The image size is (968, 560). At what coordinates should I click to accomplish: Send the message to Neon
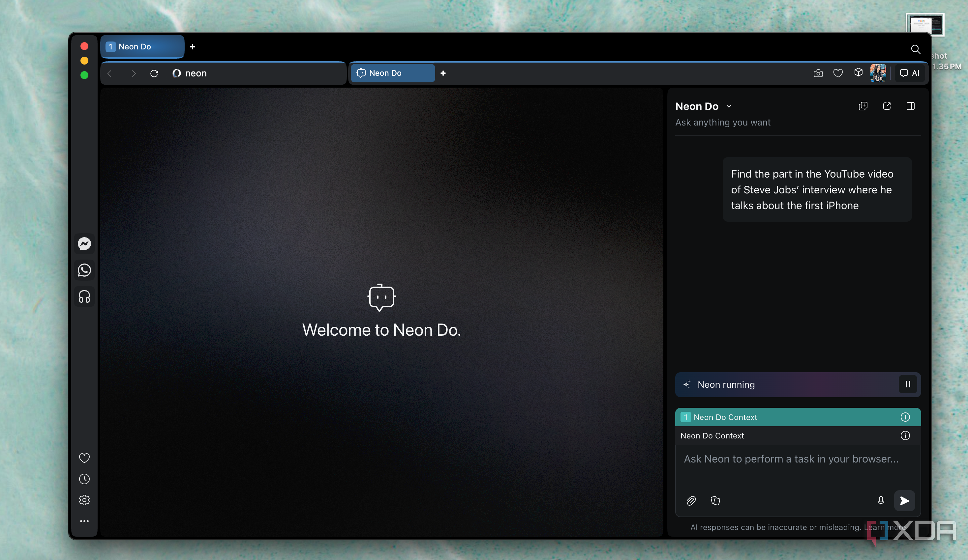pyautogui.click(x=904, y=500)
